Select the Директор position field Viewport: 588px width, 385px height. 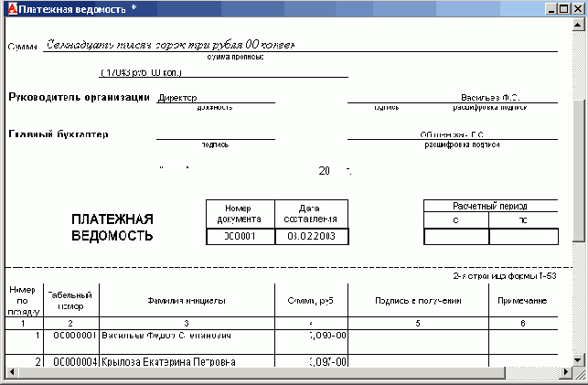click(215, 97)
